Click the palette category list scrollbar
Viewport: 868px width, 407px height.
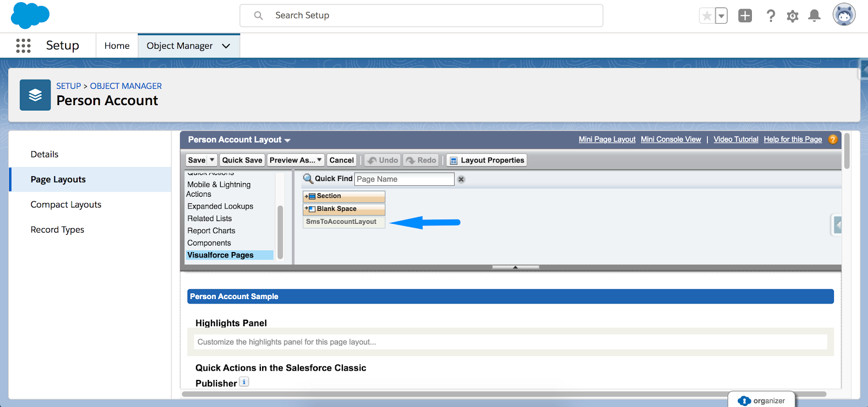(280, 232)
